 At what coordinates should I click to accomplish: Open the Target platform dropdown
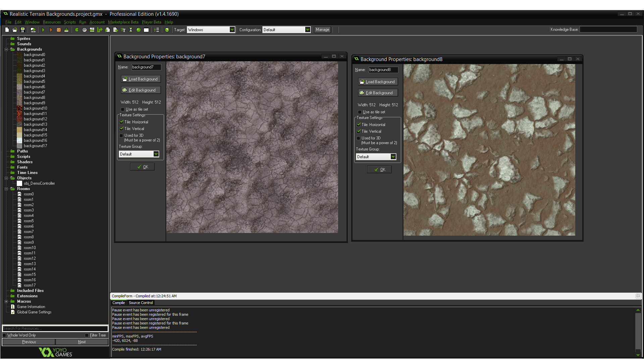tap(232, 29)
